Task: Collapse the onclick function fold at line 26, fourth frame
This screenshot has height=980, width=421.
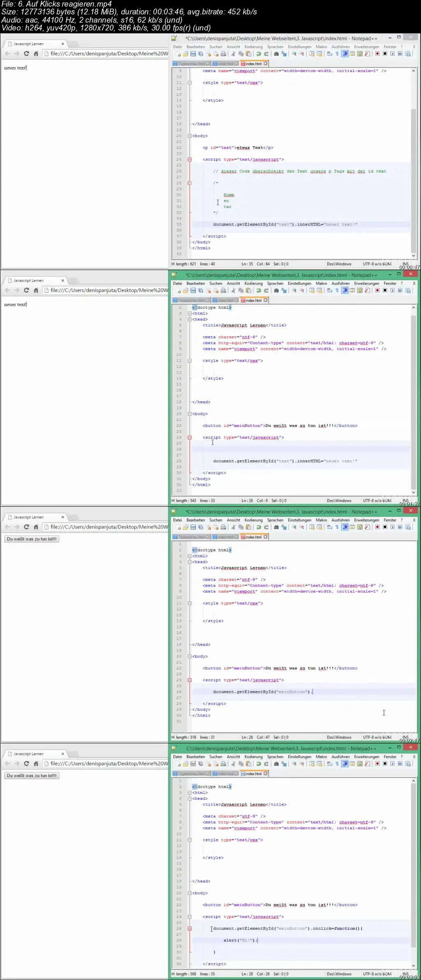Action: point(190,929)
